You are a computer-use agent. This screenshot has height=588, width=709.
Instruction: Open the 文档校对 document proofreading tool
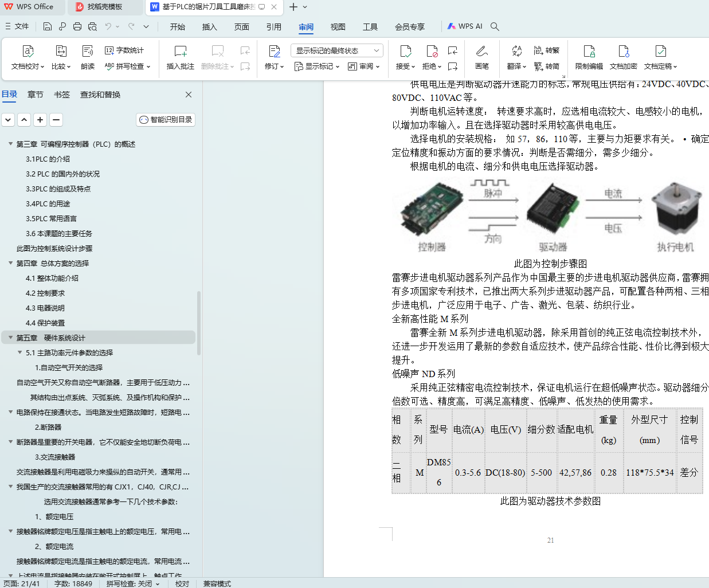[x=28, y=58]
